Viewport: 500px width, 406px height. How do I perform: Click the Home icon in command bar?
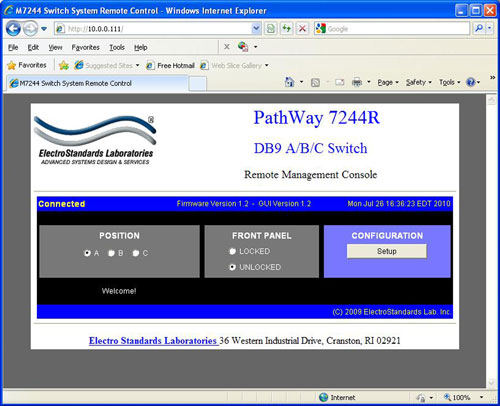289,82
